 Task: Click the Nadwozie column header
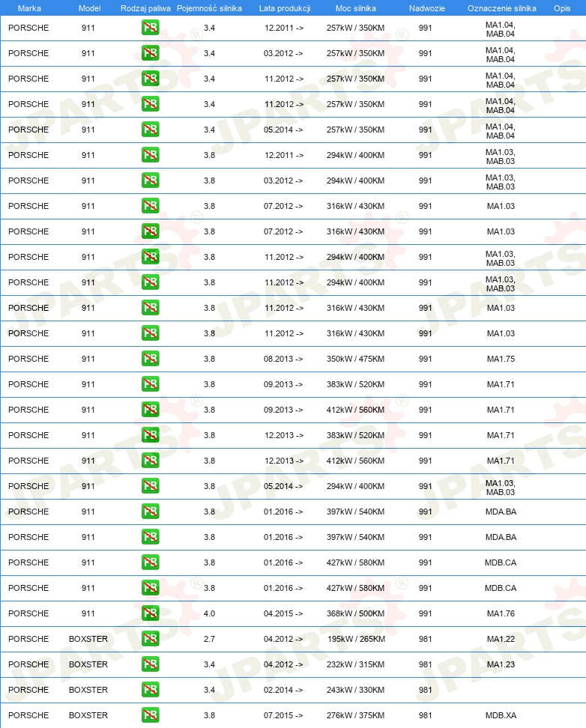click(x=426, y=8)
